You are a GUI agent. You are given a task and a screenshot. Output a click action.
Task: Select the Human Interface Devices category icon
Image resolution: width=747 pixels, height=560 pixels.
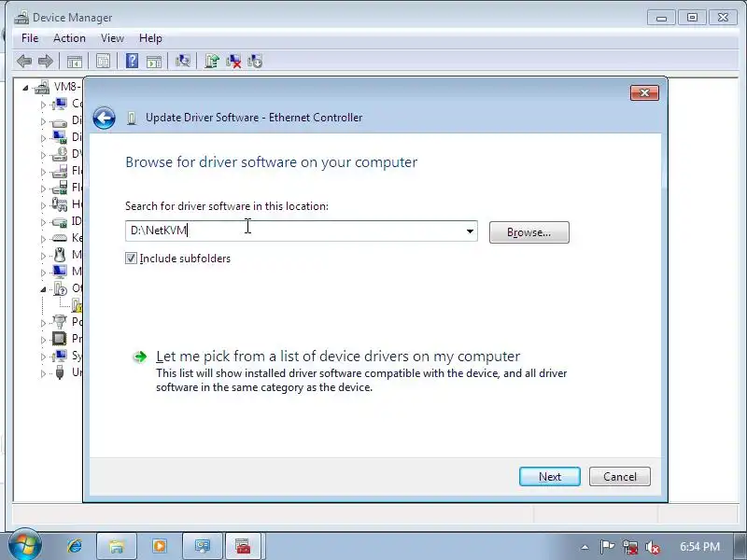[60, 204]
